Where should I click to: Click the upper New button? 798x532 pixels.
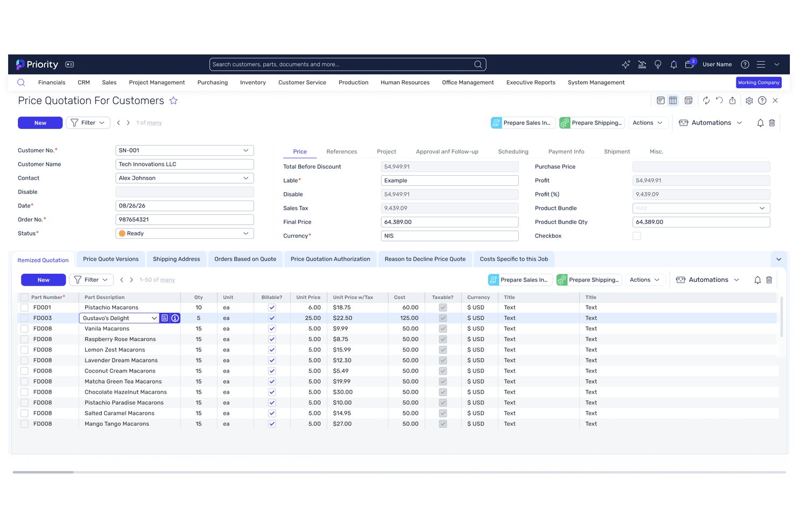pyautogui.click(x=40, y=123)
